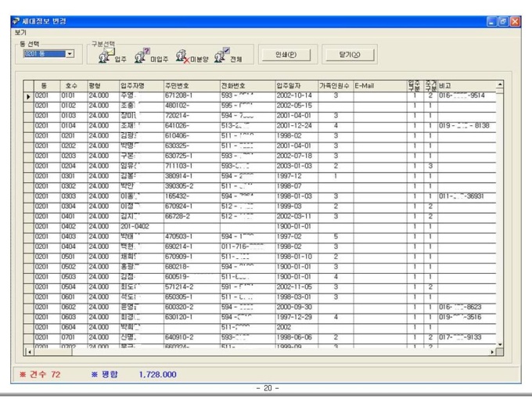The image size is (532, 399).
Task: Click the 입주자명 column header
Action: [142, 86]
